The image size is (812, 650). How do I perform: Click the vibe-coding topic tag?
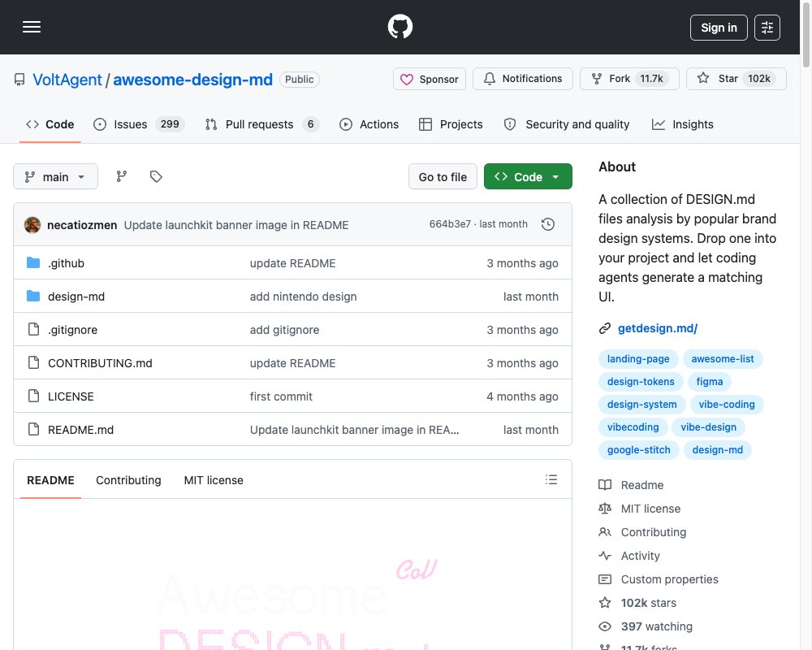tap(727, 405)
